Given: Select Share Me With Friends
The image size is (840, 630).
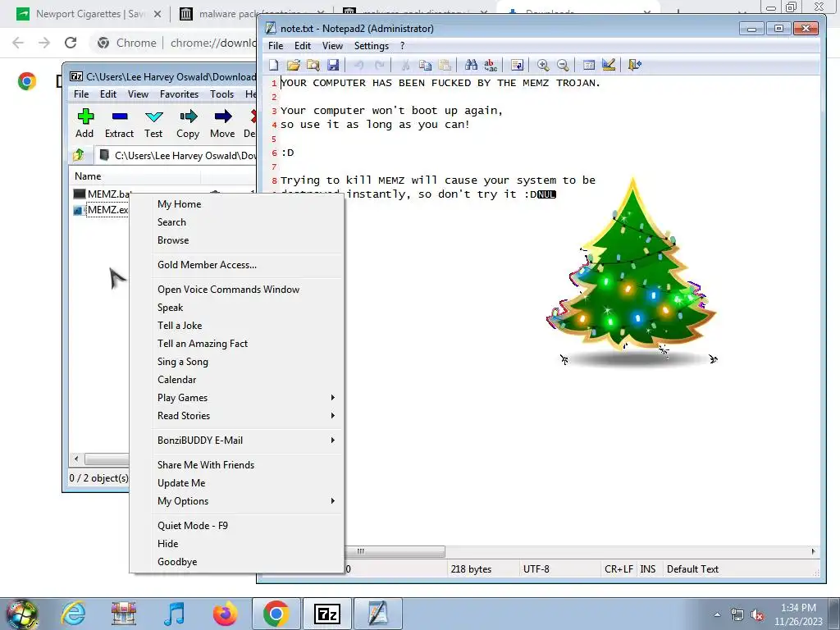Looking at the screenshot, I should [x=247, y=465].
